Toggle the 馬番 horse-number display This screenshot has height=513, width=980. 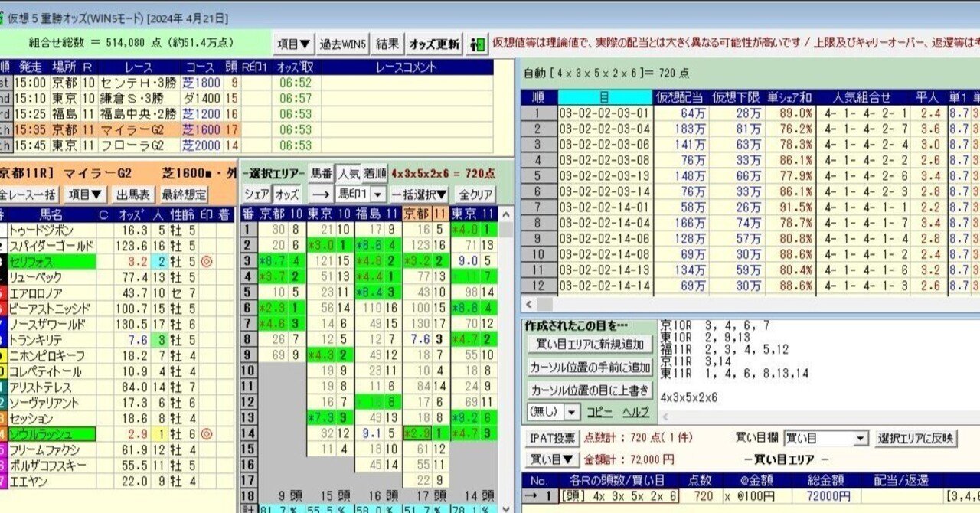322,174
